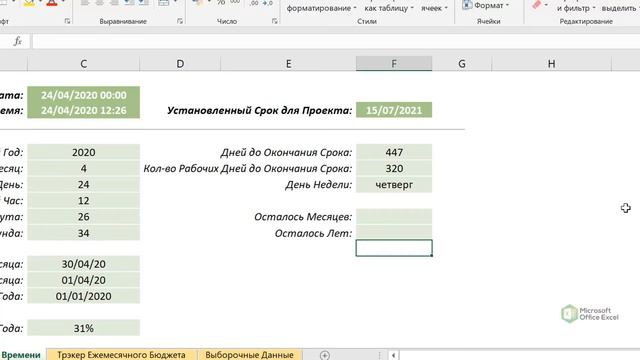Viewport: 640px width, 360px height.
Task: Click the Осталось Месяцев label
Action: coord(303,217)
